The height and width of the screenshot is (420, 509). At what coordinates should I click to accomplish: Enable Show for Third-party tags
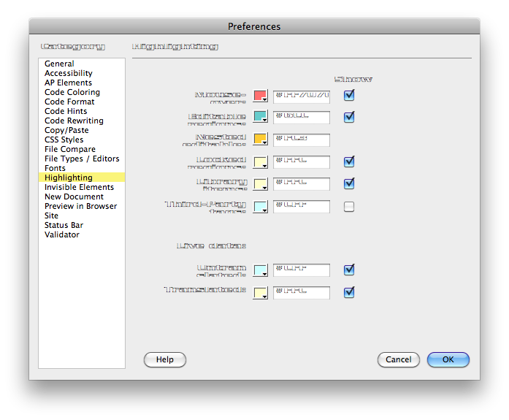pos(349,207)
